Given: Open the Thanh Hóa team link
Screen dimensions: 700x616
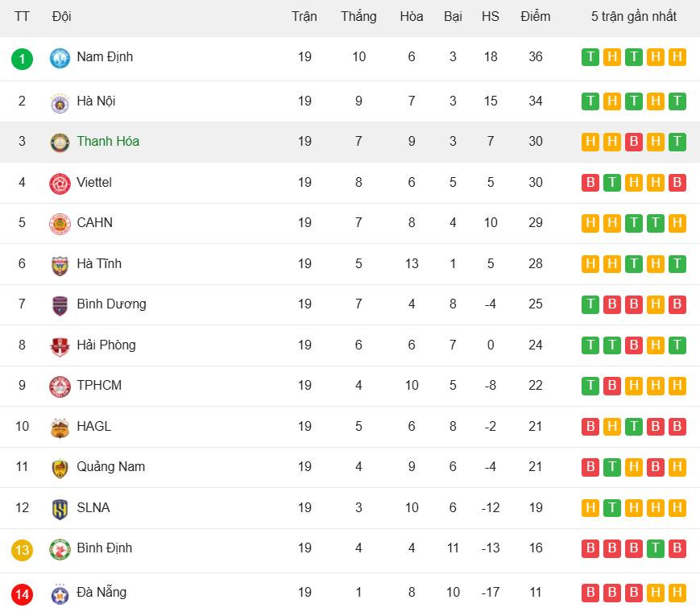Looking at the screenshot, I should click(108, 142).
